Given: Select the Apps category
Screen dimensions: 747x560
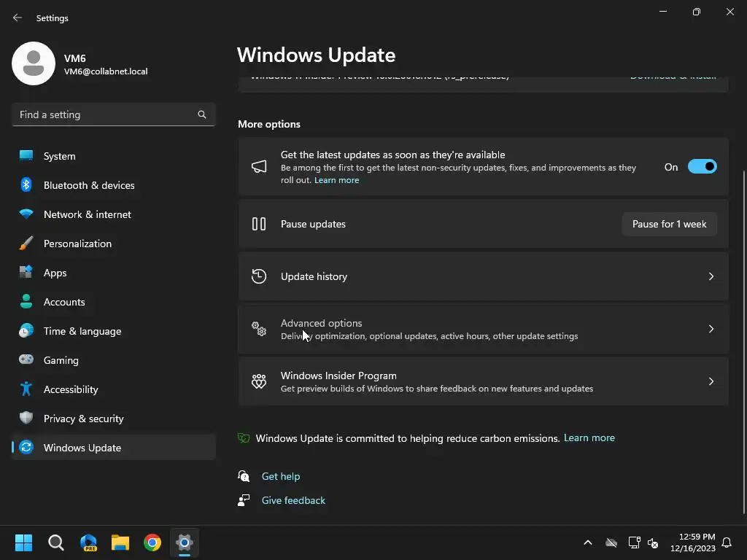Looking at the screenshot, I should click(113, 273).
